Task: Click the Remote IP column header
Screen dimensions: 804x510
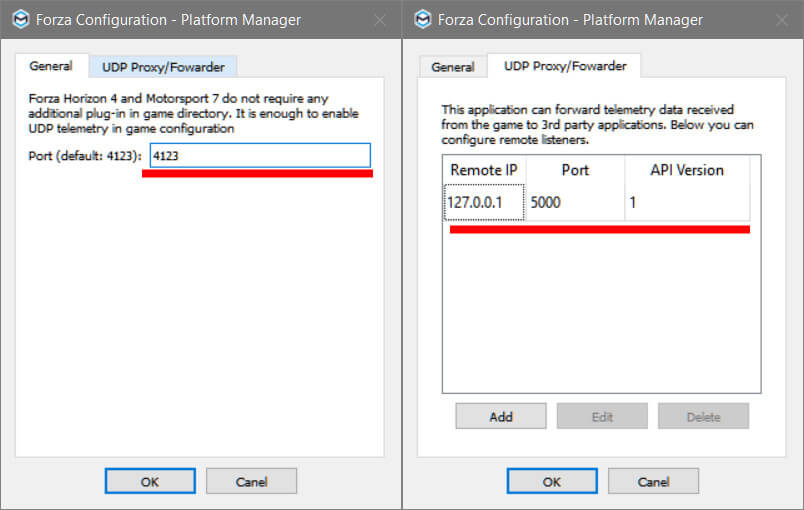Action: coord(484,170)
